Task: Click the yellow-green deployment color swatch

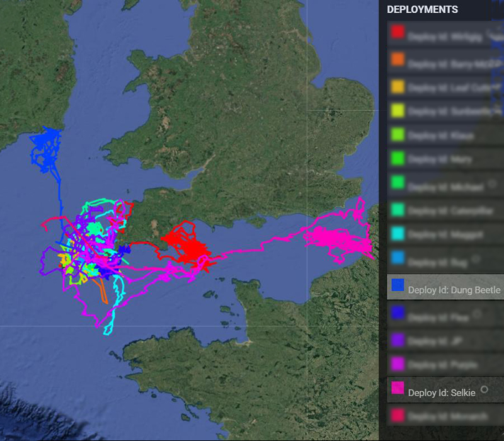Action: point(398,111)
